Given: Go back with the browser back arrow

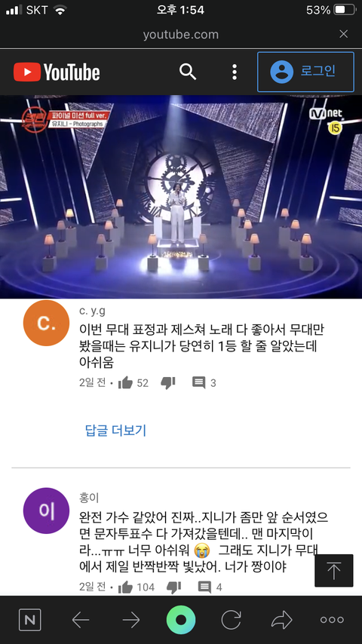Looking at the screenshot, I should click(x=81, y=620).
